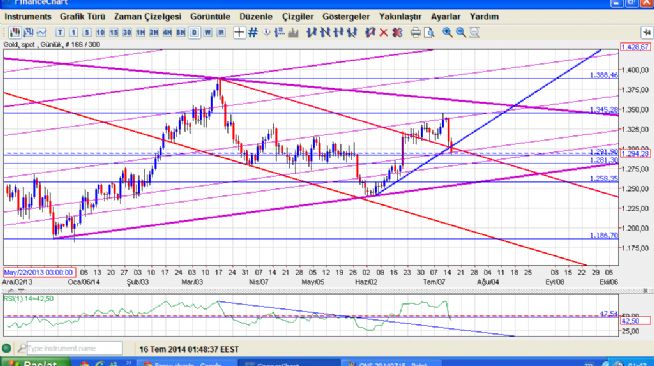Select the candlestick chart type icon

pyautogui.click(x=15, y=33)
